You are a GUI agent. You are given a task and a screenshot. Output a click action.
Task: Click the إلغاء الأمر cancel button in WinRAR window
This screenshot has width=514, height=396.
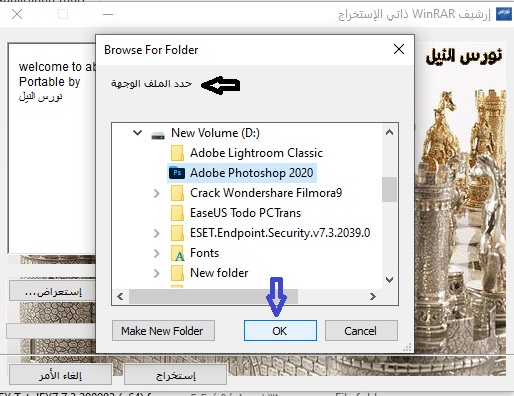point(60,375)
